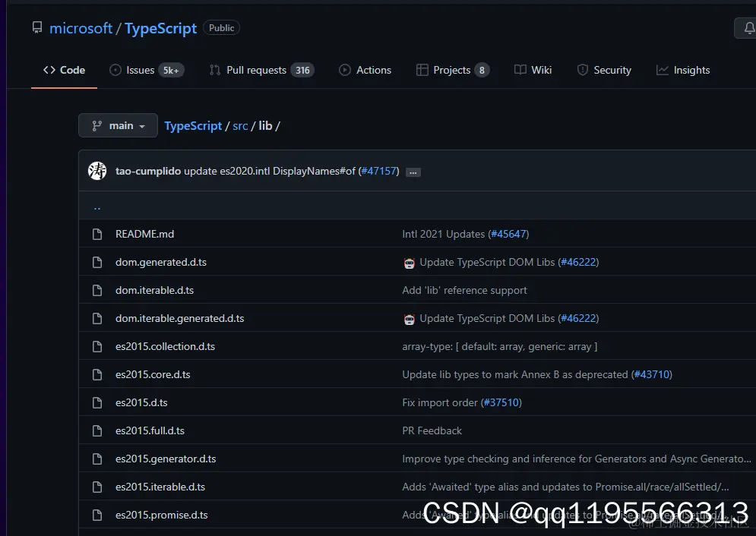Click the tao-cumplido avatar image
The height and width of the screenshot is (536, 756).
tap(97, 171)
